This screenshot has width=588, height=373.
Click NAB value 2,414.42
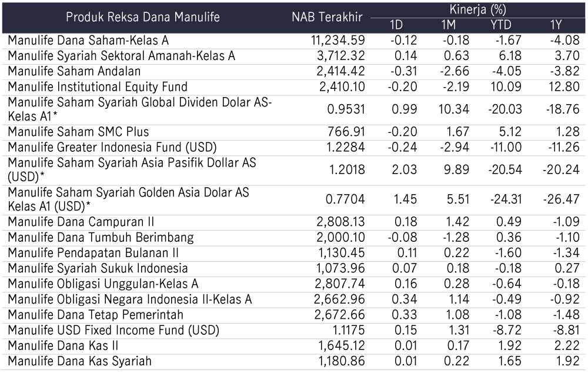[341, 71]
